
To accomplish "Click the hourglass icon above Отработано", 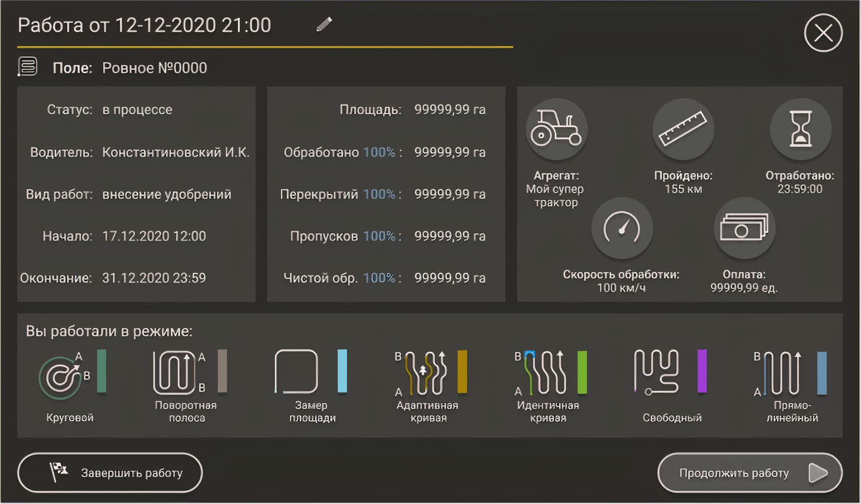I will [x=800, y=129].
